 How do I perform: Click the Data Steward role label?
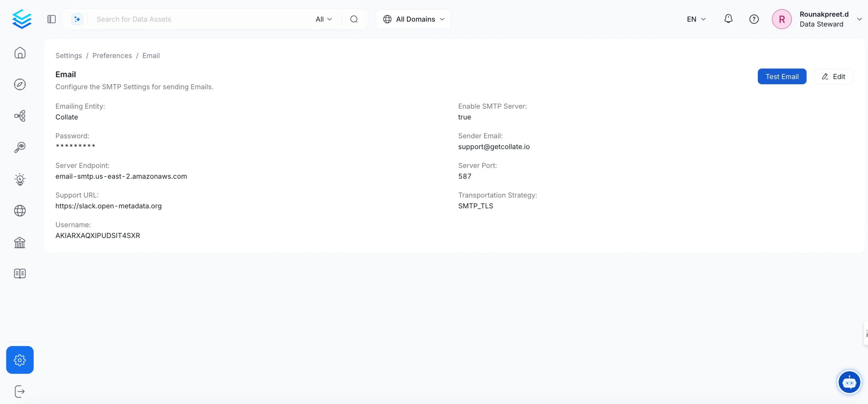pos(821,24)
